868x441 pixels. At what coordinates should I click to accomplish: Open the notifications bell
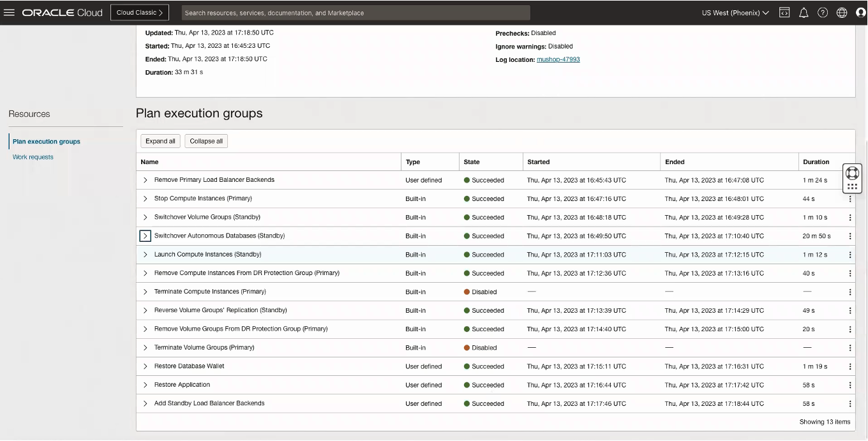(803, 11)
